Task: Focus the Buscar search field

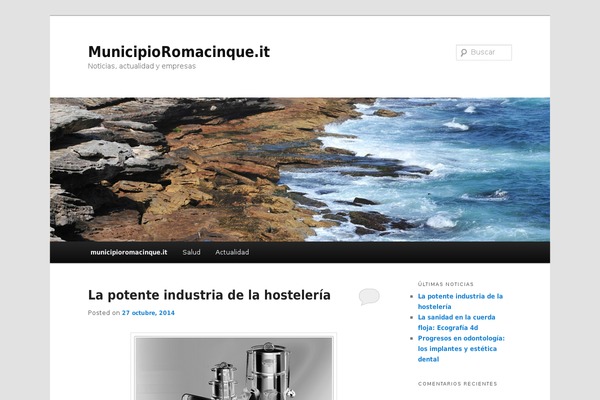Action: point(484,52)
